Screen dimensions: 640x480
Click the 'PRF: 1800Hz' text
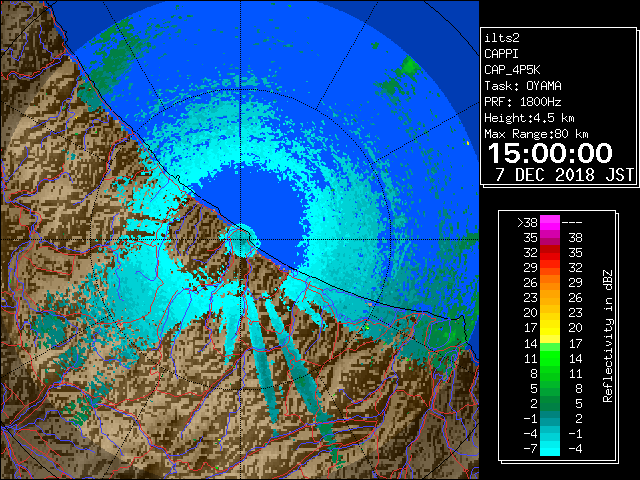(x=523, y=102)
